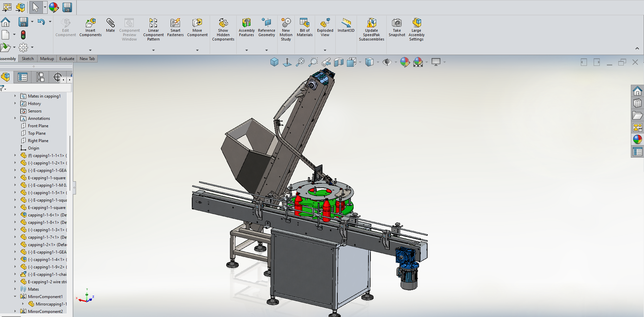Click the Display Style cube icon
The width and height of the screenshot is (644, 317).
pyautogui.click(x=369, y=62)
